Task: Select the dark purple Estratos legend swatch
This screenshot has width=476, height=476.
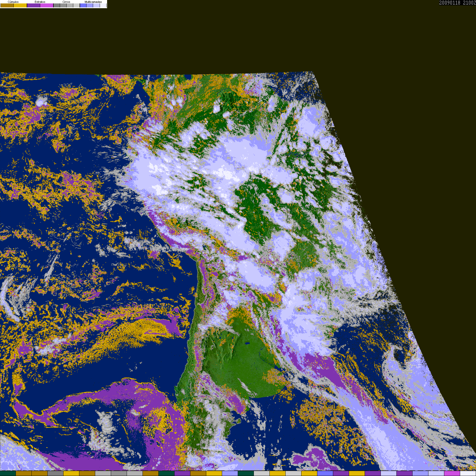Action: [34, 5]
